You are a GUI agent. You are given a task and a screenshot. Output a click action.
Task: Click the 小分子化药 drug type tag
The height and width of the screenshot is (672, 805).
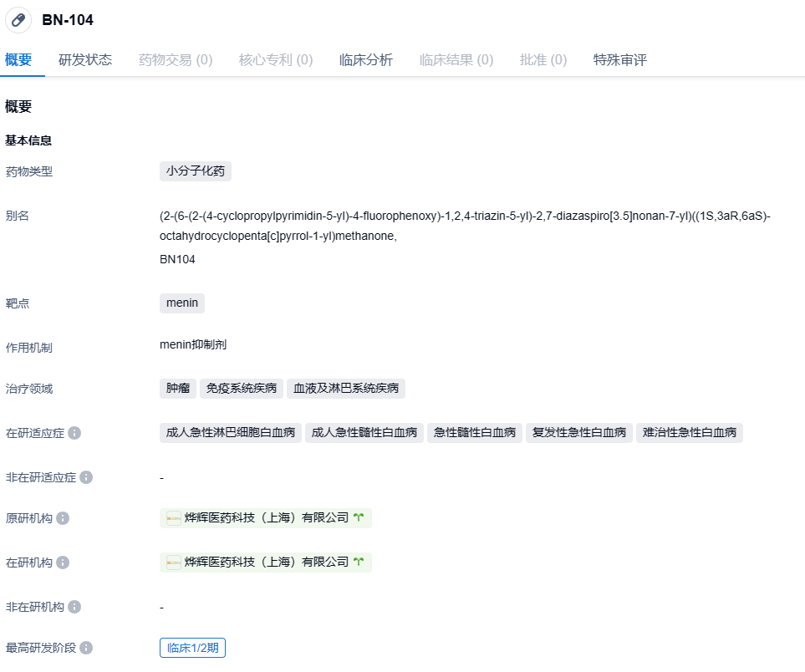click(x=196, y=171)
